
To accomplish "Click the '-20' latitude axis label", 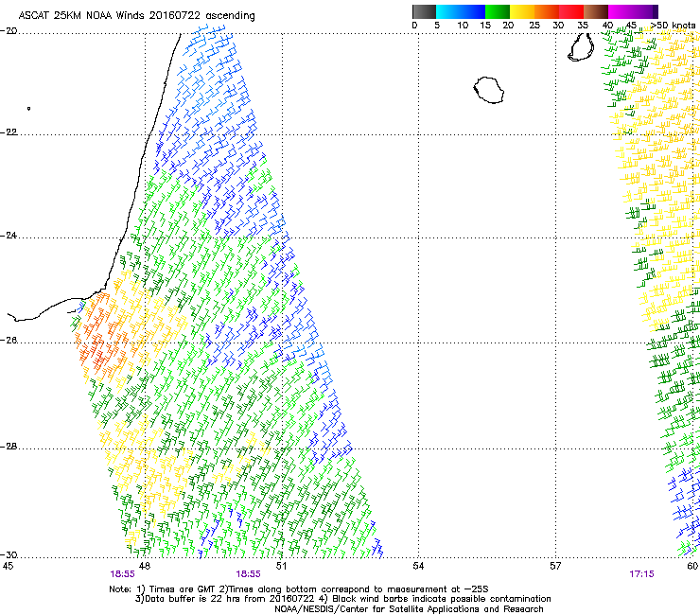I will 9,31.
